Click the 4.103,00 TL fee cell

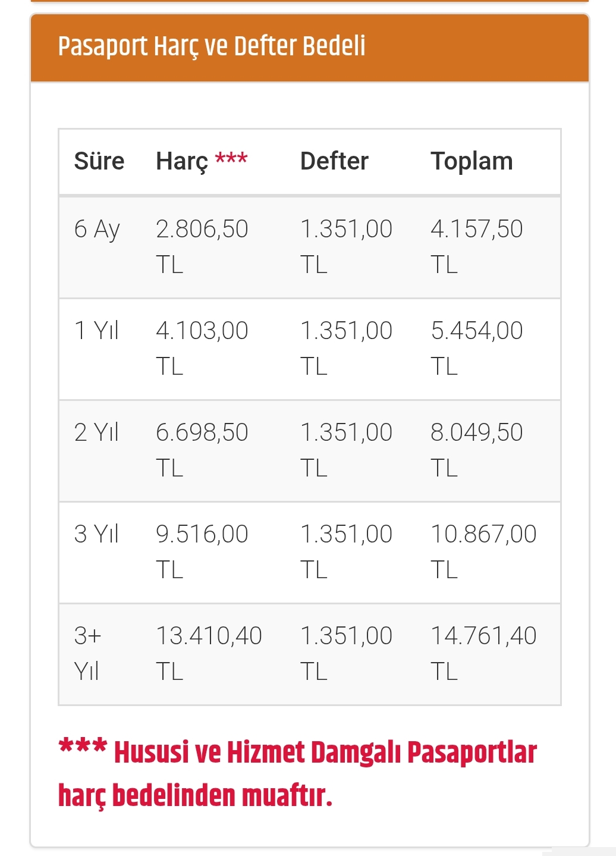pyautogui.click(x=202, y=348)
